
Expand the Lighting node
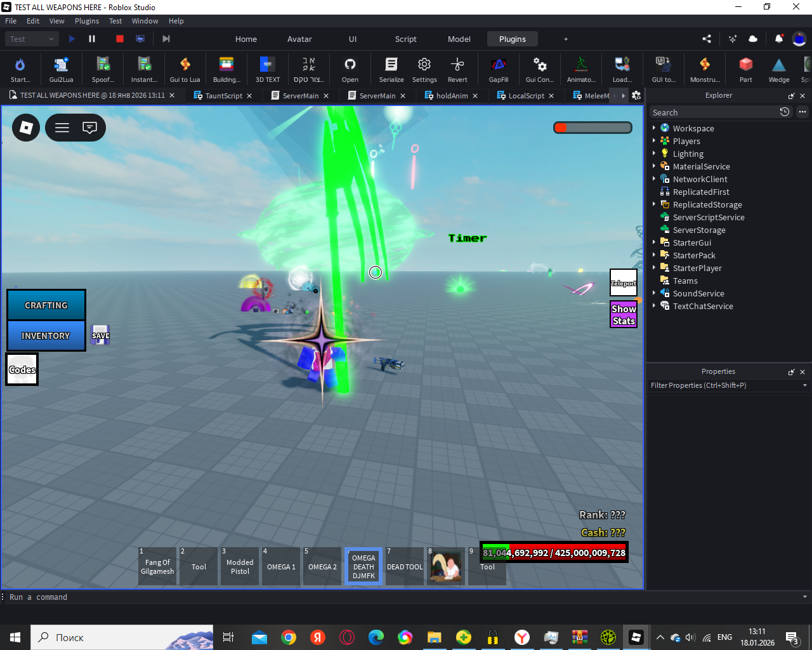point(654,153)
